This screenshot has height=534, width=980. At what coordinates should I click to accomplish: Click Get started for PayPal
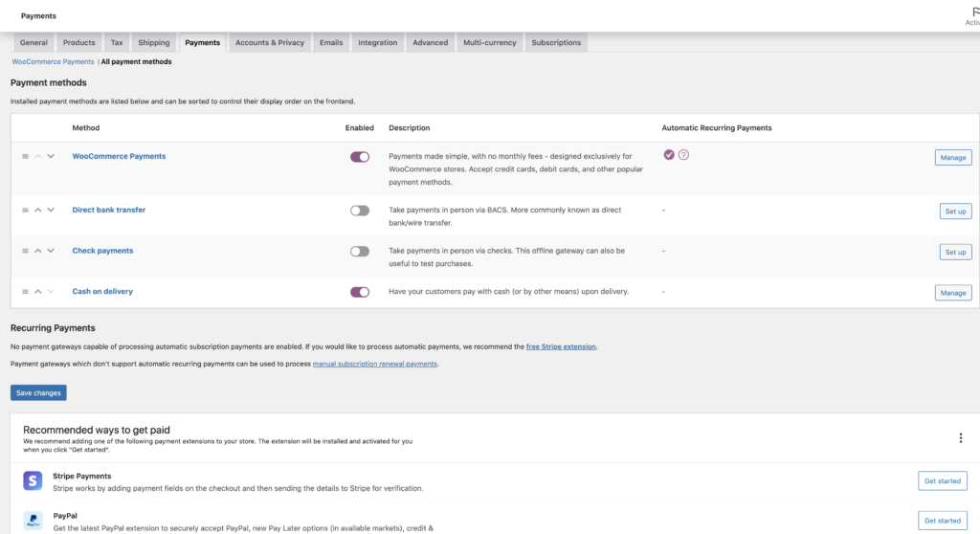pos(943,521)
